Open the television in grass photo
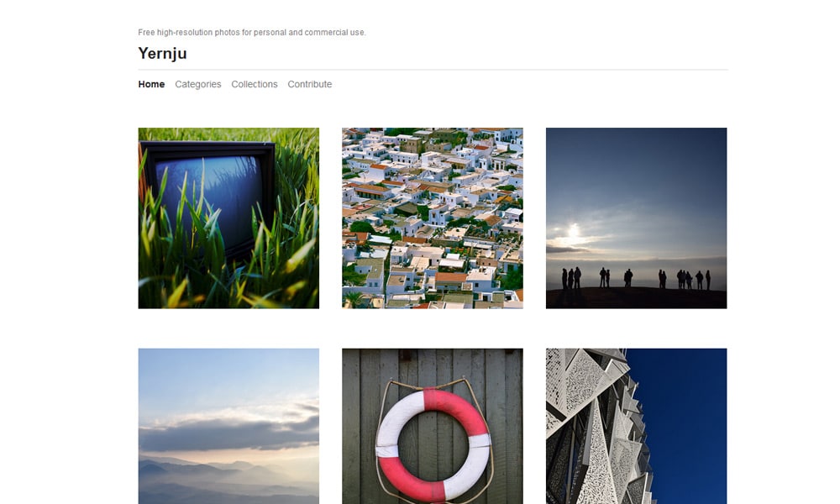This screenshot has width=840, height=504. pyautogui.click(x=228, y=218)
